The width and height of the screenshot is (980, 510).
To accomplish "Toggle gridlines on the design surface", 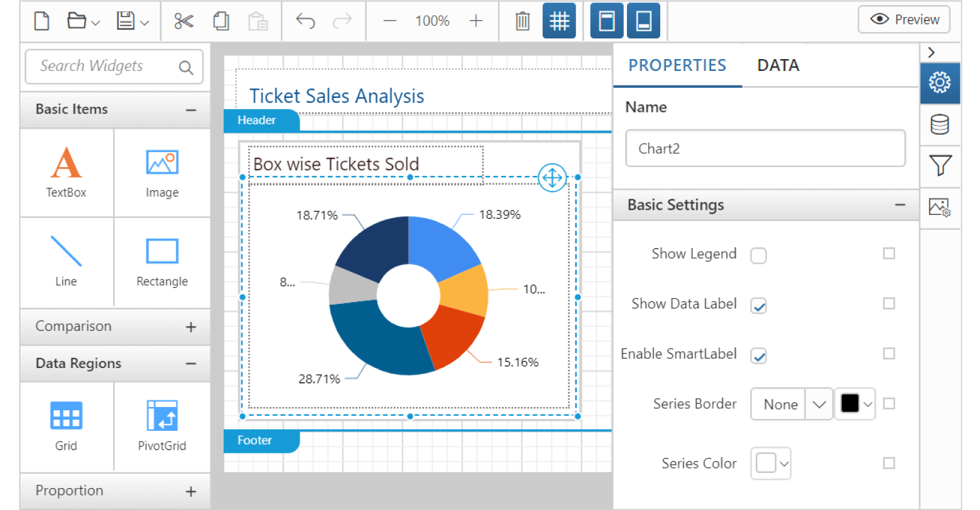I will tap(559, 20).
